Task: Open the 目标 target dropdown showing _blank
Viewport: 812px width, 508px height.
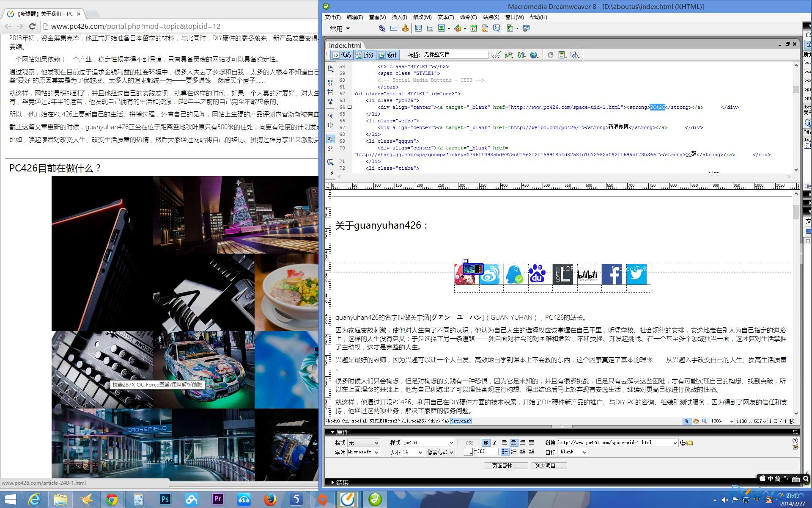Action: 572,452
